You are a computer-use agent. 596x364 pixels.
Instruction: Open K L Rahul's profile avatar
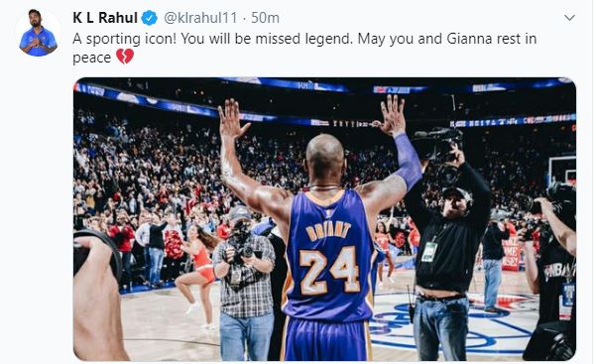pos(38,33)
